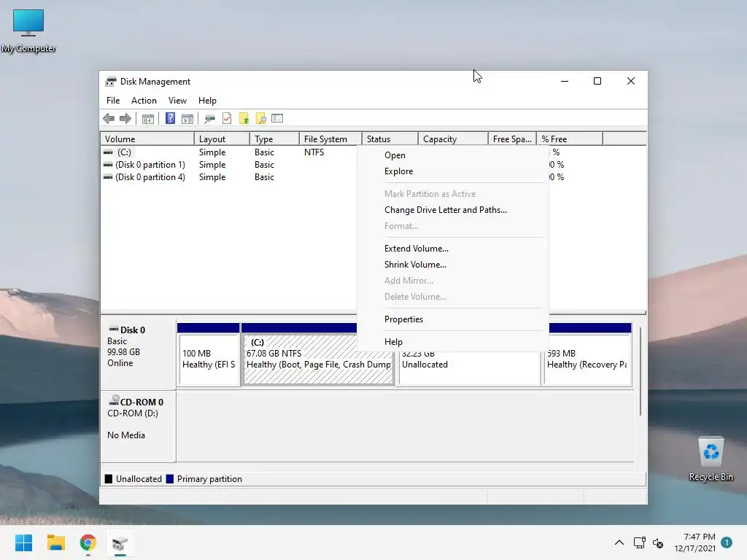Select the CD-ROM 0 header panel
This screenshot has height=560, width=747.
138,426
